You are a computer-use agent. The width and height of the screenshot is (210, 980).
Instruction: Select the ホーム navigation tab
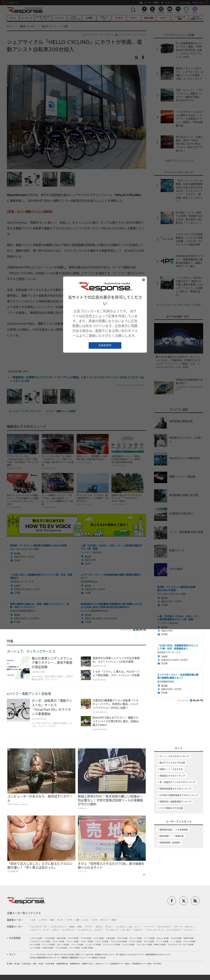point(13,18)
